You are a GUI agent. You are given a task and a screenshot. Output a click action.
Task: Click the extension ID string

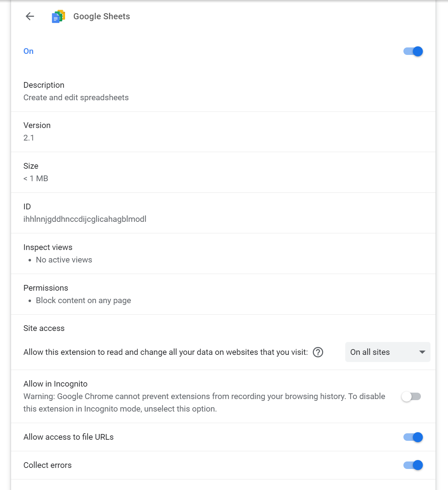[85, 219]
